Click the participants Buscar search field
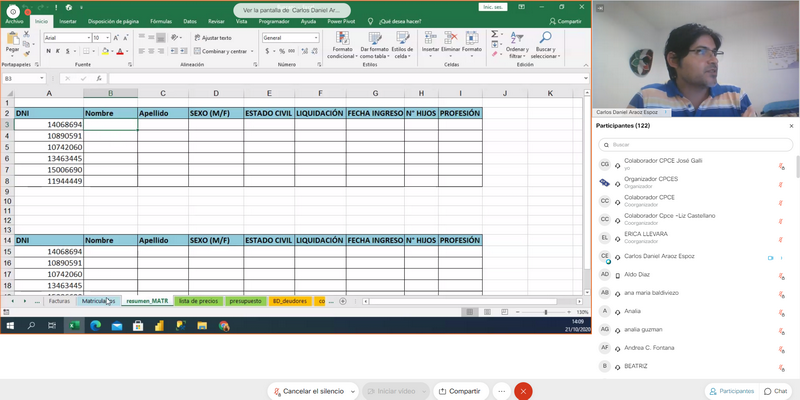The width and height of the screenshot is (800, 400). [x=695, y=145]
